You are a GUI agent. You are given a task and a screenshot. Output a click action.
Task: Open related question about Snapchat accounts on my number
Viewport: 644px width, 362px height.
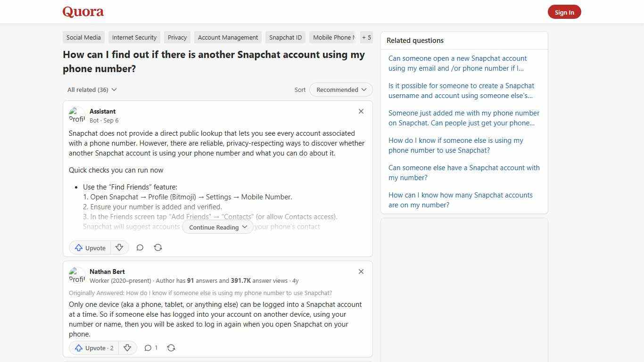[x=460, y=200]
